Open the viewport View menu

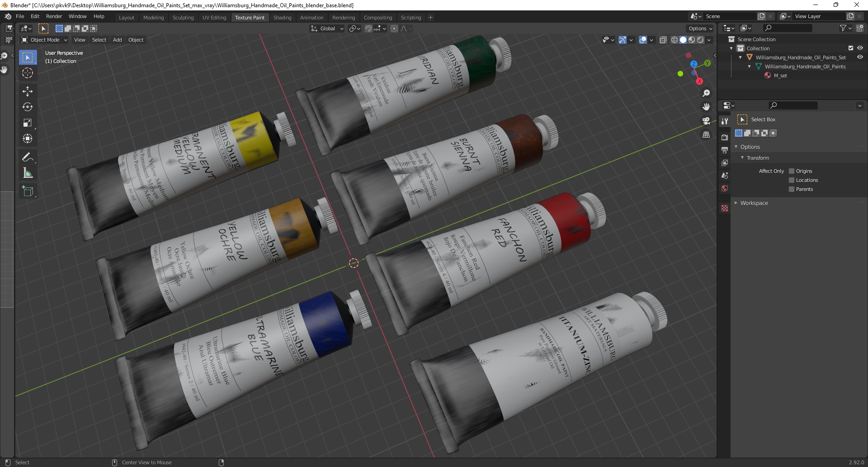(x=80, y=40)
